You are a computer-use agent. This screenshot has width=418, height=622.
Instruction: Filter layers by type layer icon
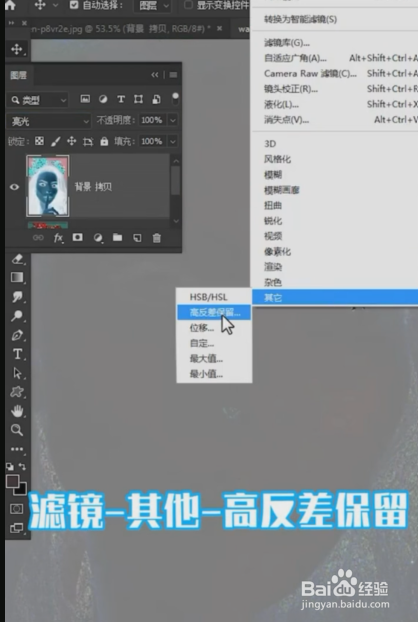pos(121,99)
